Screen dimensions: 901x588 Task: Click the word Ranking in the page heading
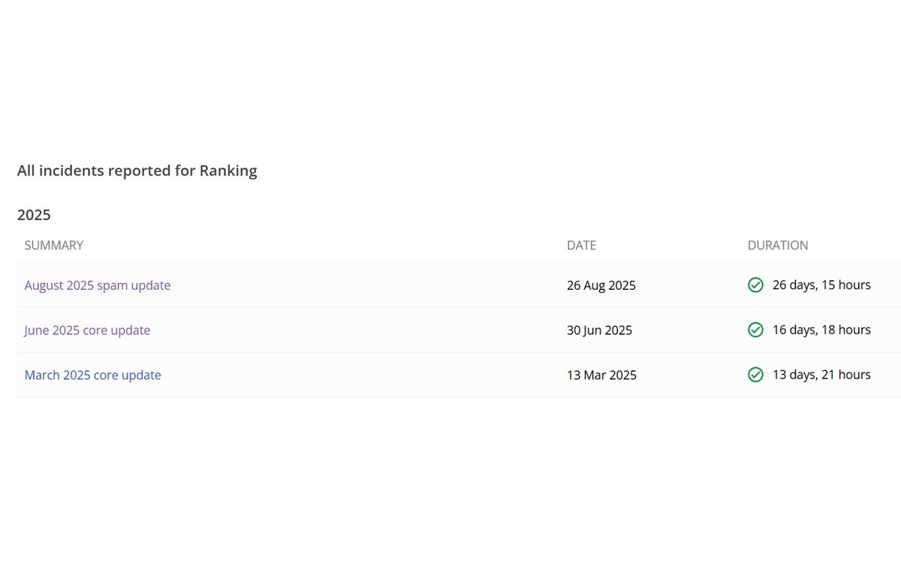tap(228, 170)
